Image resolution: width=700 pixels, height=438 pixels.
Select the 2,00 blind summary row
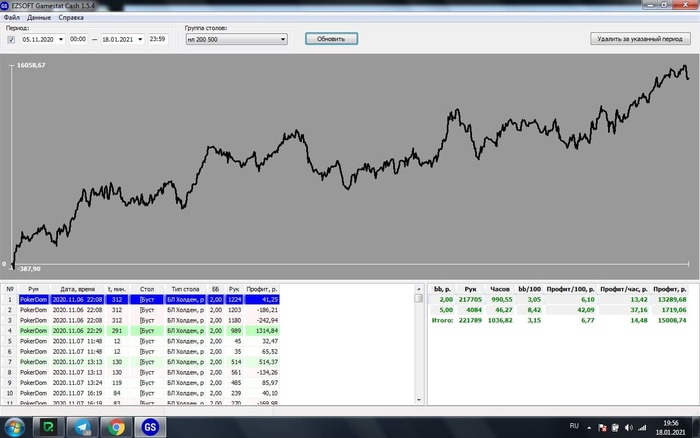click(558, 299)
